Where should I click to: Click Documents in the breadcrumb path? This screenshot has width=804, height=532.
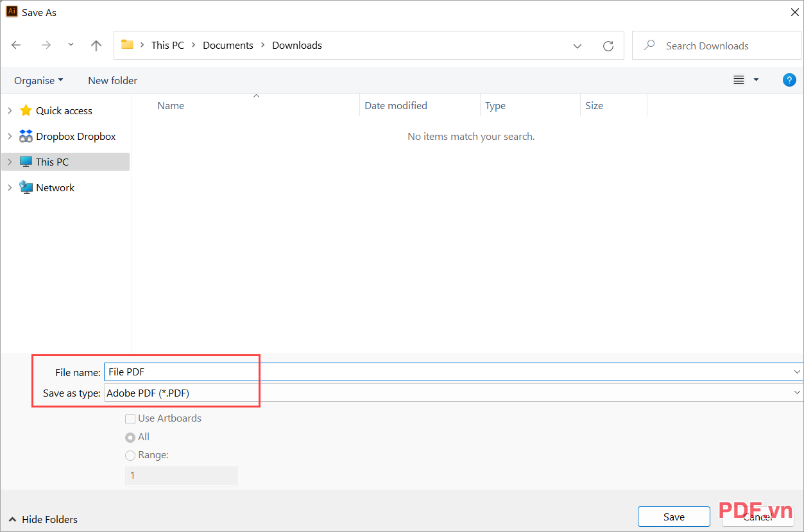[228, 45]
